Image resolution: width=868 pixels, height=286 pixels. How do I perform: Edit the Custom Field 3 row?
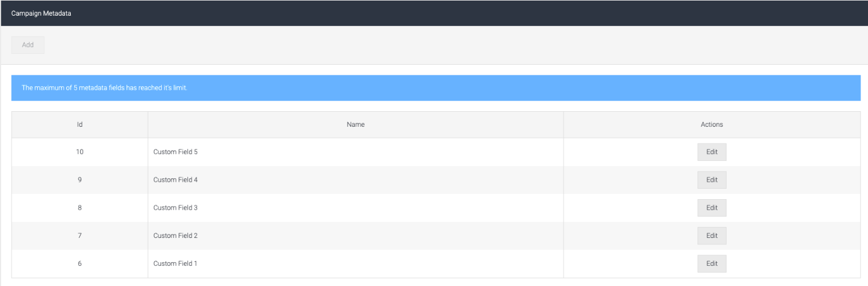[711, 208]
